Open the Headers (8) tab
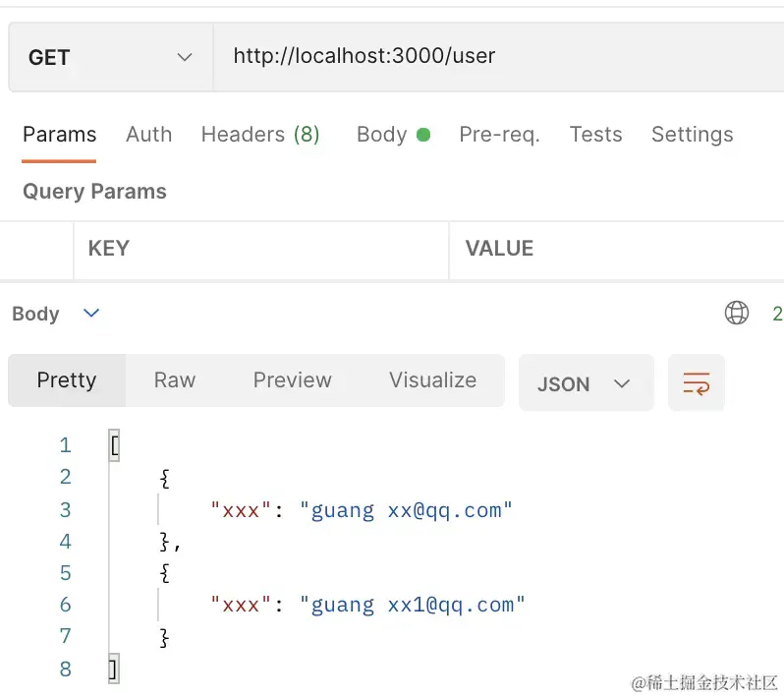The height and width of the screenshot is (698, 784). (x=260, y=135)
